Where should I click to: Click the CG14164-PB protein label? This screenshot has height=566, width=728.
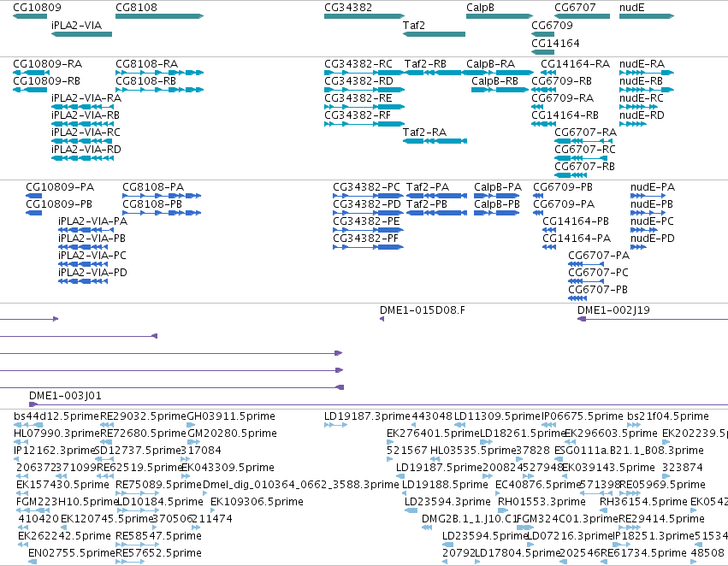[x=576, y=221]
